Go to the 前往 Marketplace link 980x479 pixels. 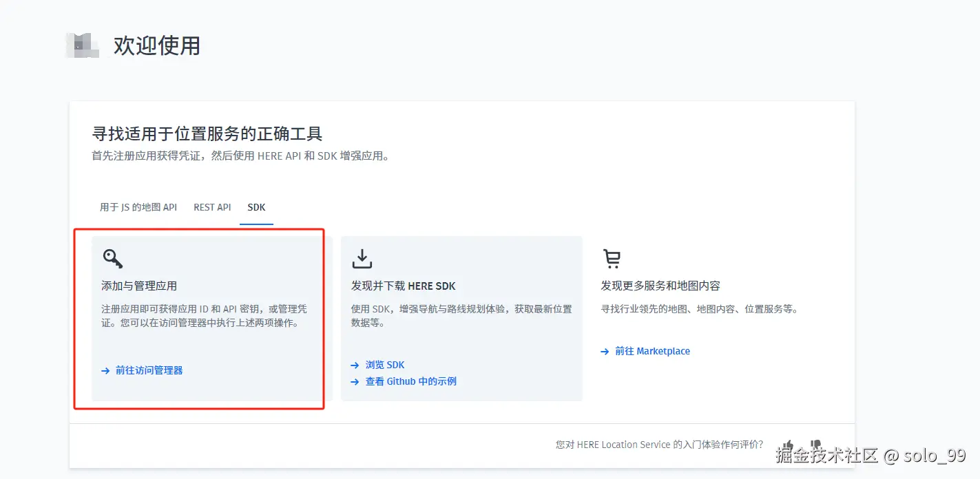(652, 352)
